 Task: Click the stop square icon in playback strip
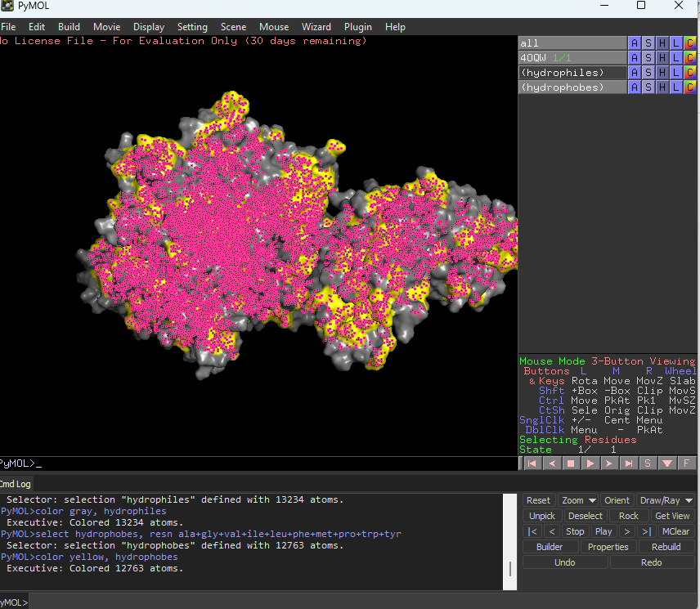click(x=571, y=463)
